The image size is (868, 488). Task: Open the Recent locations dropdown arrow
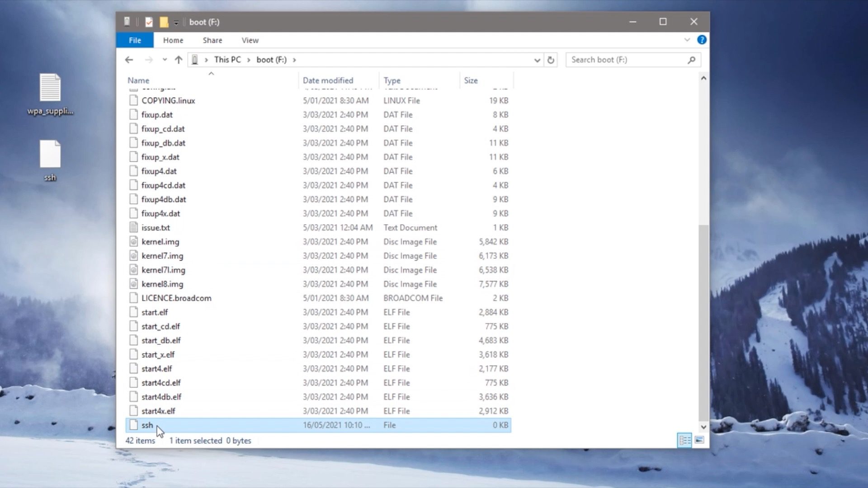(x=165, y=60)
